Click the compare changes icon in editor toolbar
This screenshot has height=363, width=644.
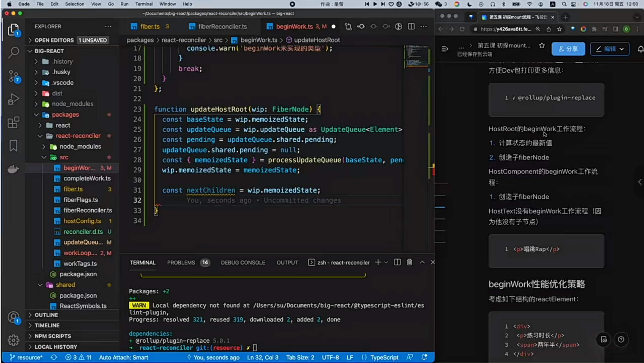348,27
